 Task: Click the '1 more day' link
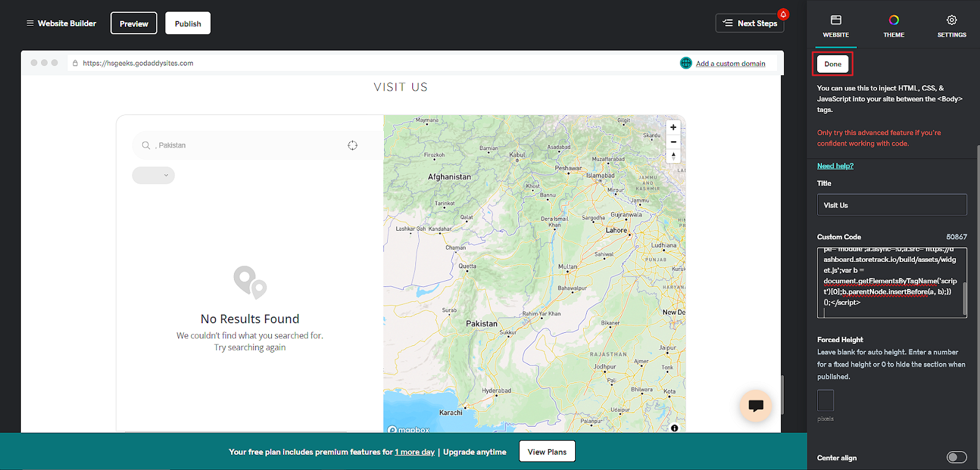click(x=415, y=452)
